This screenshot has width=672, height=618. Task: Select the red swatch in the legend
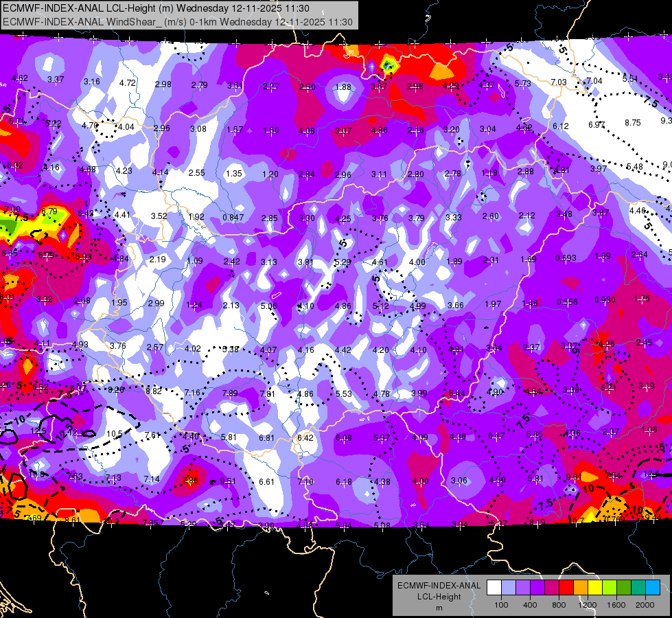566,587
